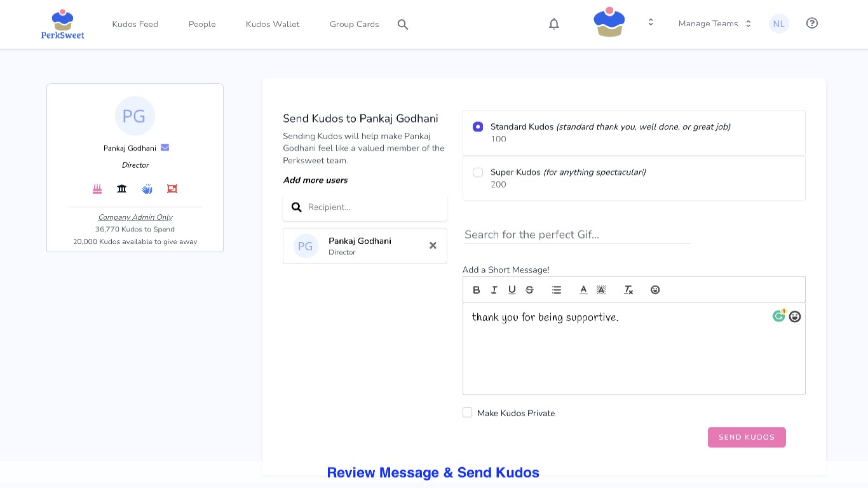
Task: Check the Make Kudos Private box
Action: coord(468,412)
